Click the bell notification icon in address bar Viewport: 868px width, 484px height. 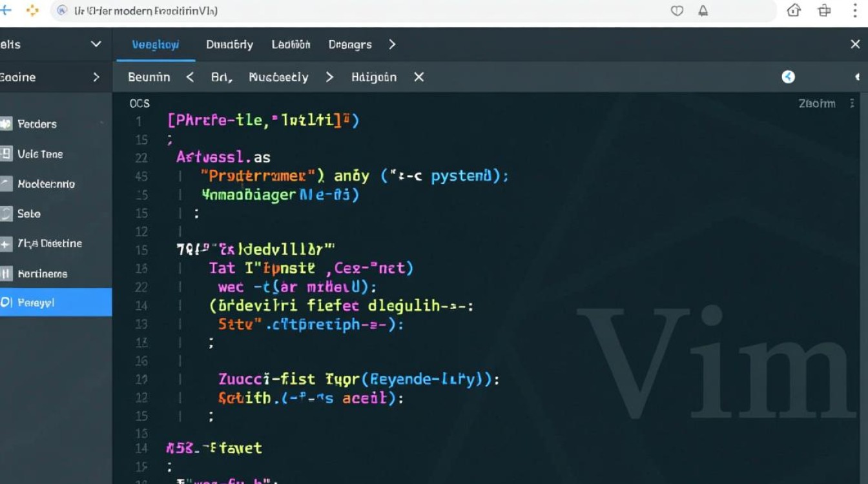coord(703,11)
